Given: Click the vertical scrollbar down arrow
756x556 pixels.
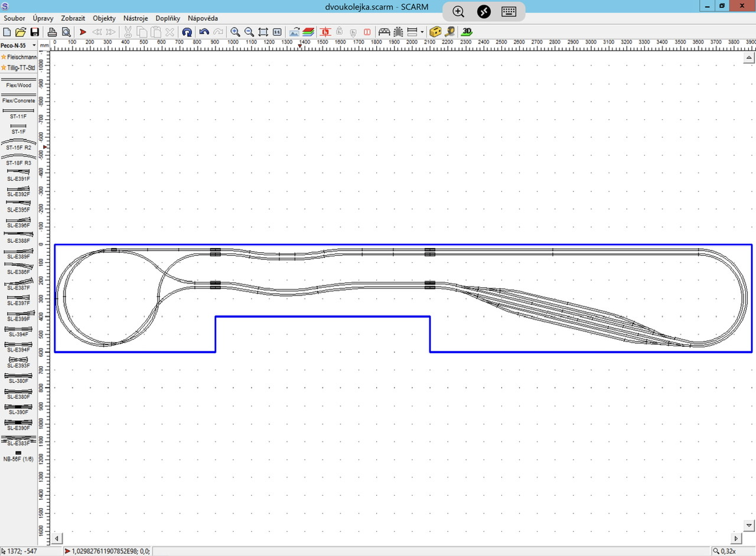Looking at the screenshot, I should point(749,525).
